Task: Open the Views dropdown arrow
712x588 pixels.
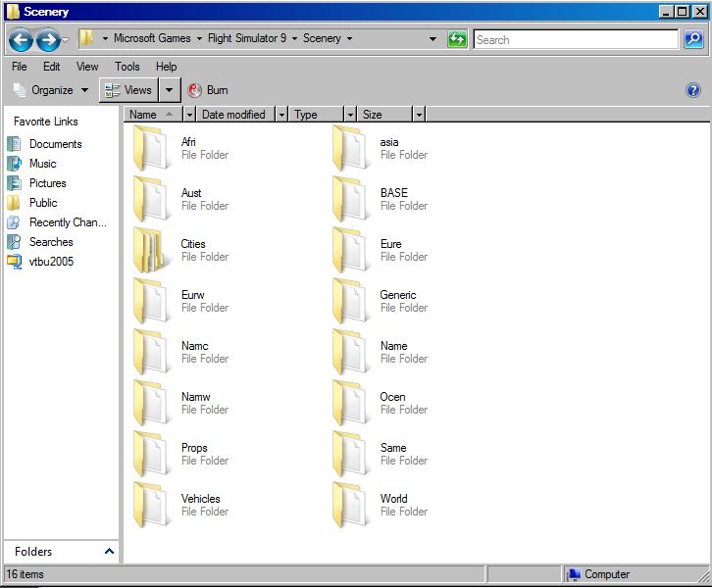Action: click(169, 90)
